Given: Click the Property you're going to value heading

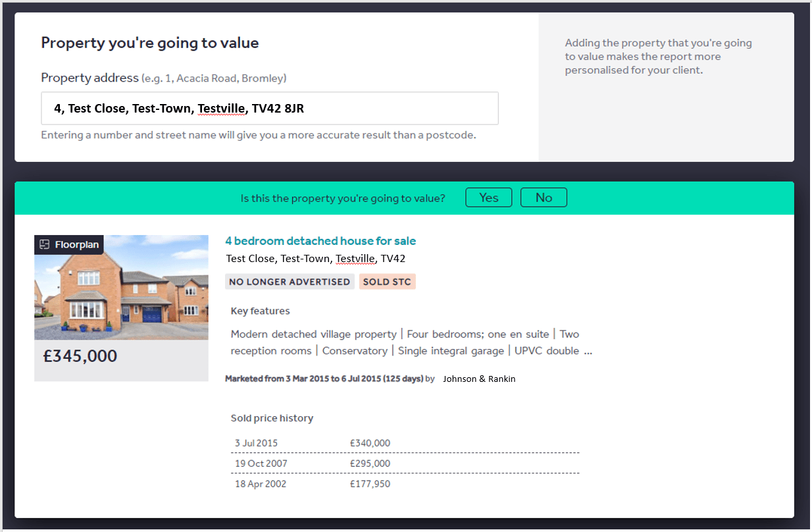Looking at the screenshot, I should [x=149, y=42].
